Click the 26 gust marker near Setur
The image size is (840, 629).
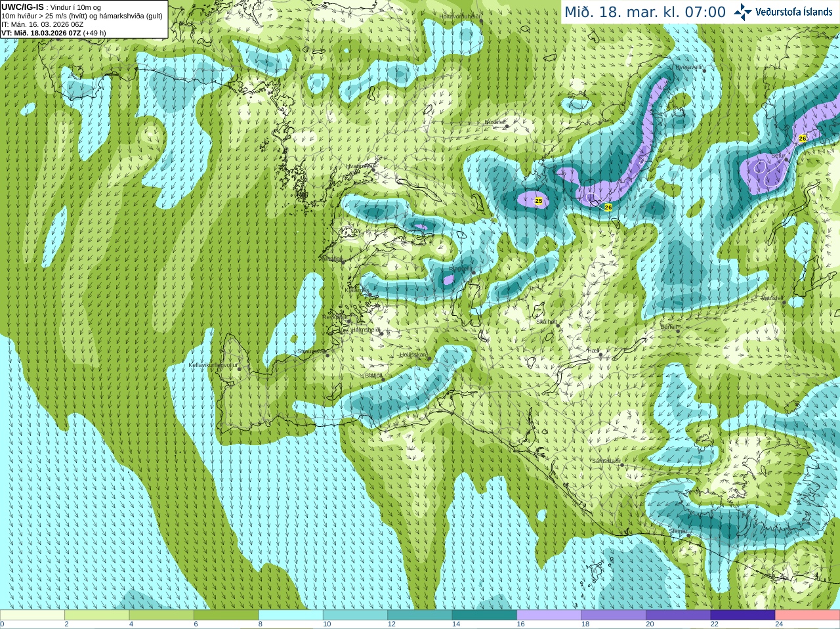tap(803, 139)
